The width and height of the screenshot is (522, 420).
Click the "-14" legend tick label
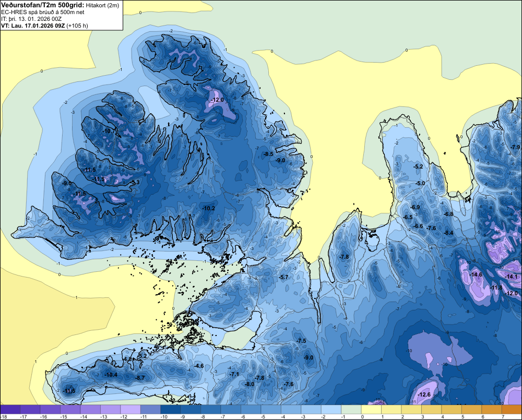tap(84, 417)
